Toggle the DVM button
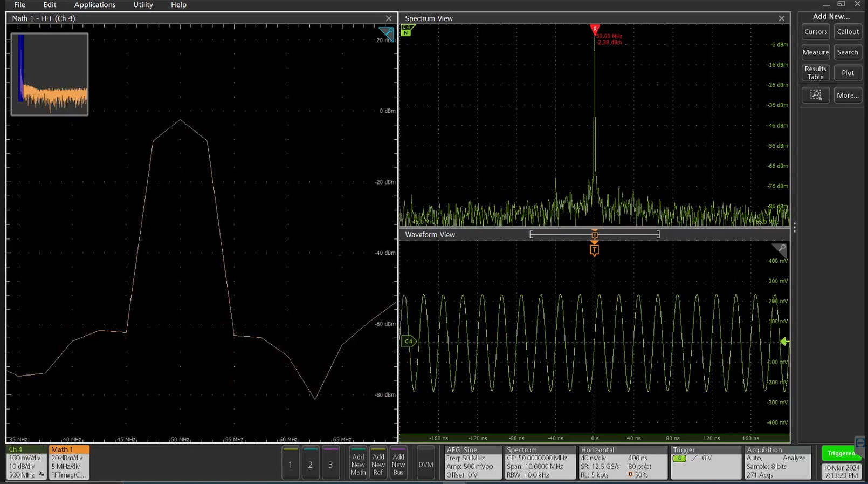 [425, 463]
